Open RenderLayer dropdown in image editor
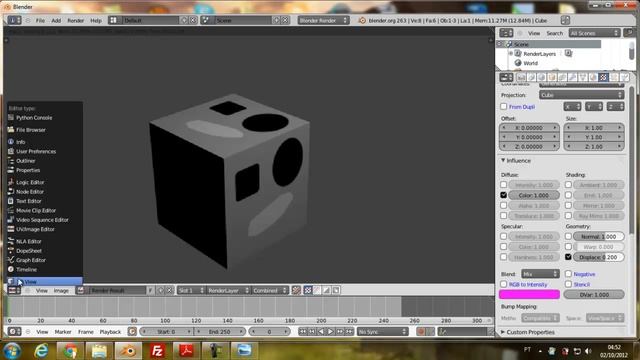 click(x=228, y=290)
